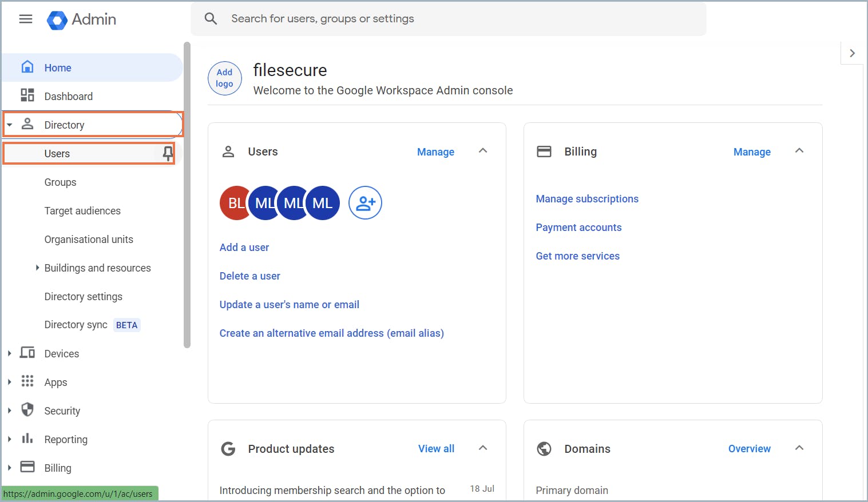This screenshot has width=868, height=502.
Task: Click Create an alternative email address link
Action: click(332, 333)
